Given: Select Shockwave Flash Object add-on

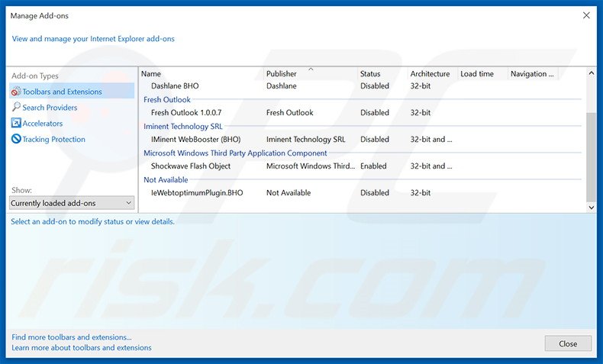Looking at the screenshot, I should [191, 166].
